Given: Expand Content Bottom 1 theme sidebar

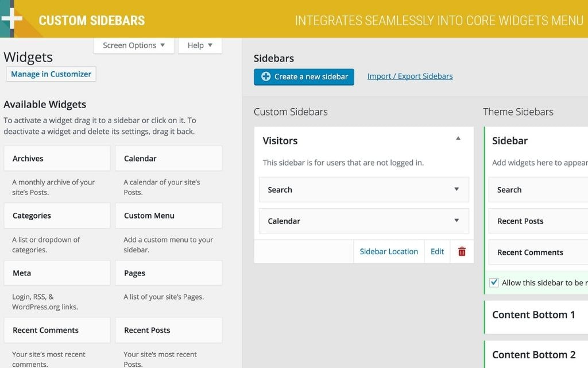Looking at the screenshot, I should [533, 315].
